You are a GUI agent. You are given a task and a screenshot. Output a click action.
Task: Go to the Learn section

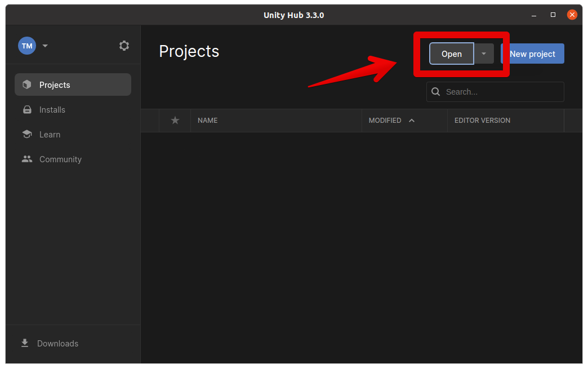click(73, 134)
